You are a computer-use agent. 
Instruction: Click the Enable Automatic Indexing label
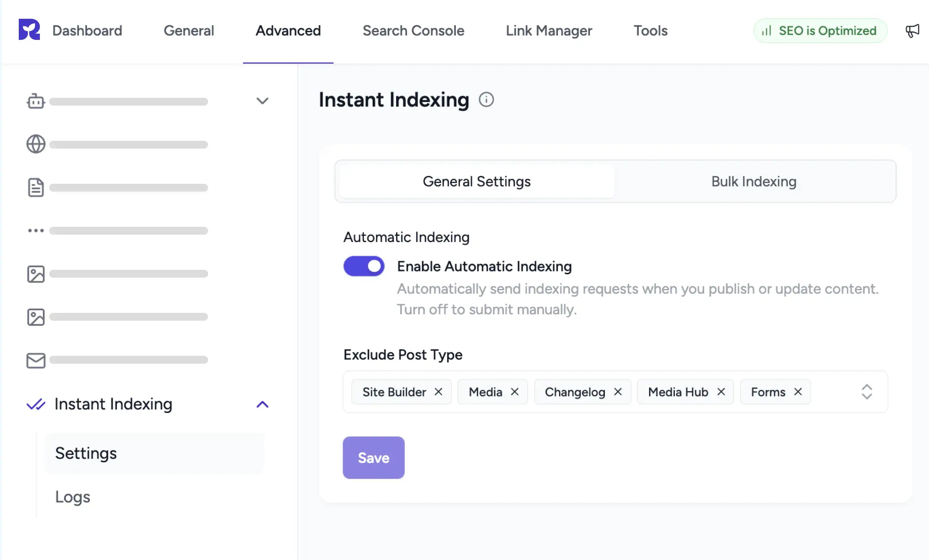point(484,266)
